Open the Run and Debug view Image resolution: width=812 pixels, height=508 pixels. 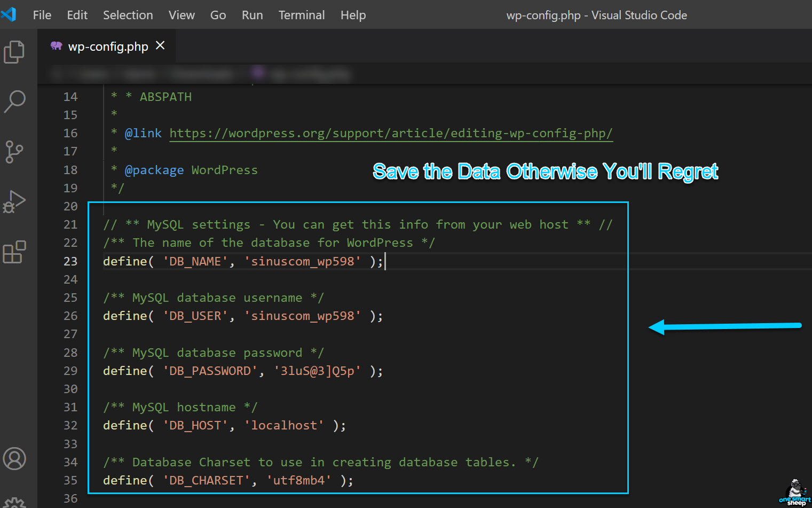click(14, 202)
